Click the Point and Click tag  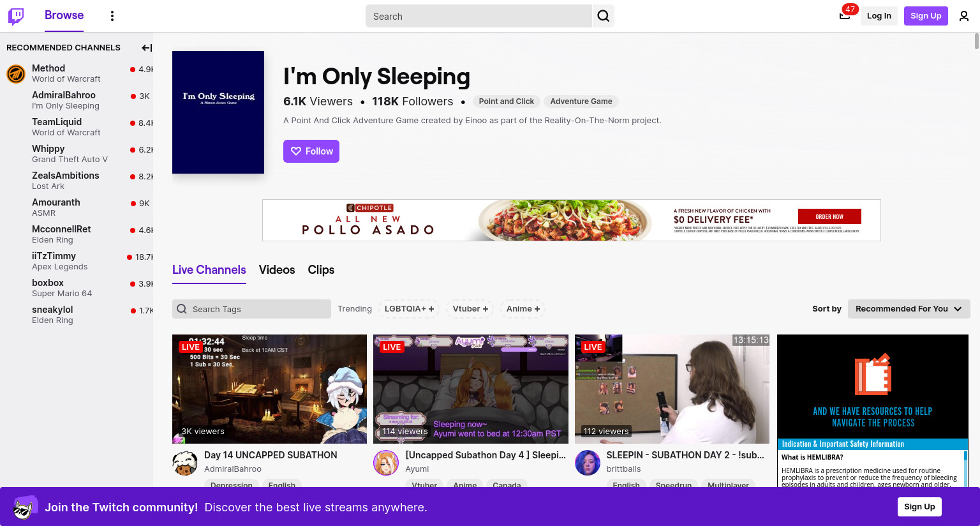(507, 101)
